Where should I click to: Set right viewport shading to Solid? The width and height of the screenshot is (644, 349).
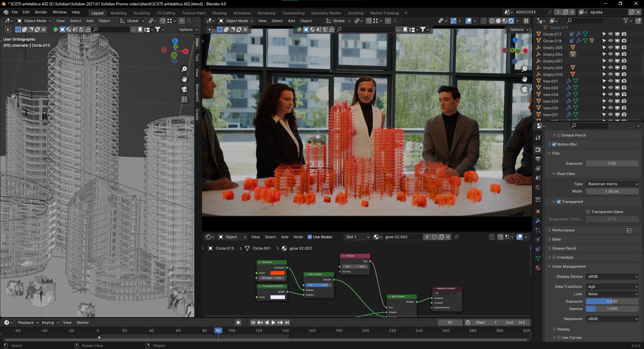[498, 21]
